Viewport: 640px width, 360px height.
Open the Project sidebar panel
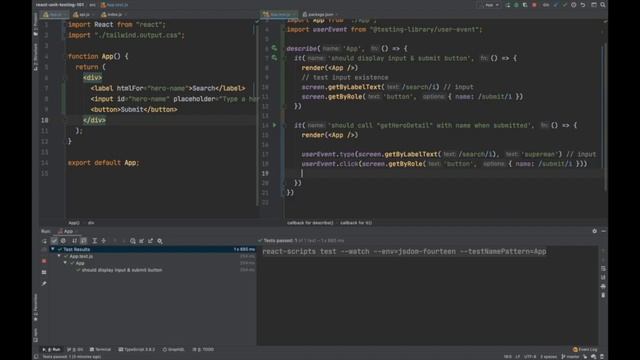36,24
